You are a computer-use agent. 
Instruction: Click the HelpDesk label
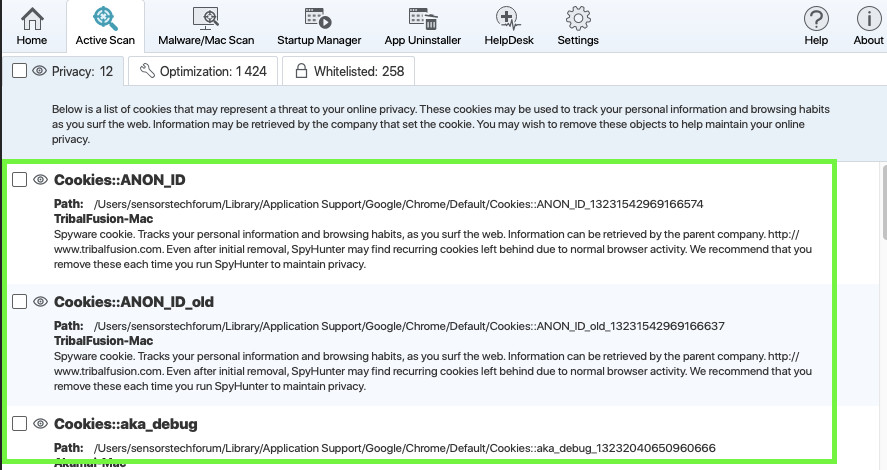(509, 40)
